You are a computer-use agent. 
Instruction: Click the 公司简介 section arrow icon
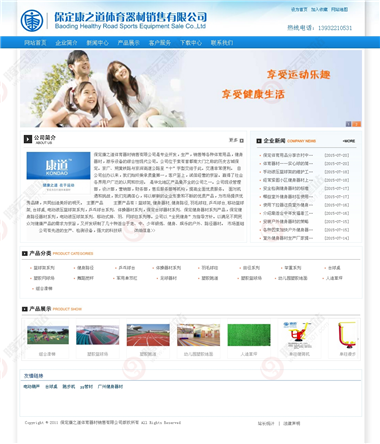click(28, 139)
